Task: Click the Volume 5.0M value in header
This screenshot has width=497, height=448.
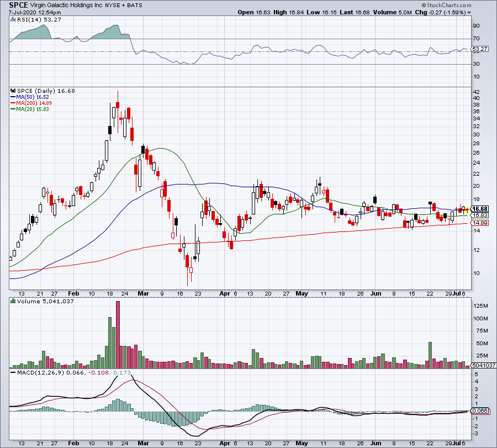Action: [x=392, y=12]
